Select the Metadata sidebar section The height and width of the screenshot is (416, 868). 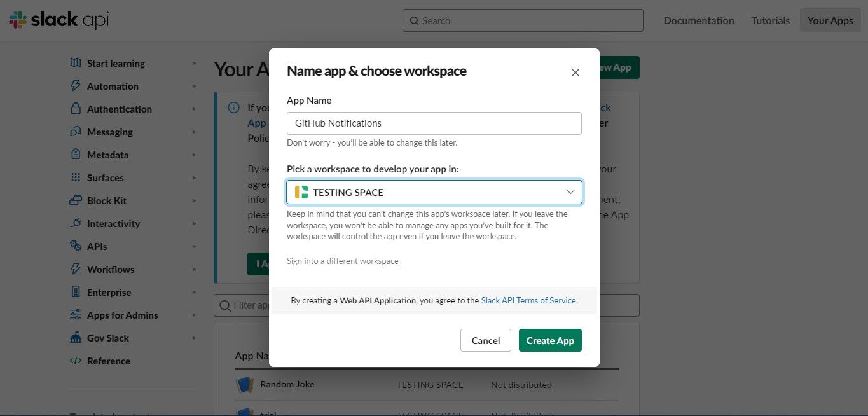point(107,155)
